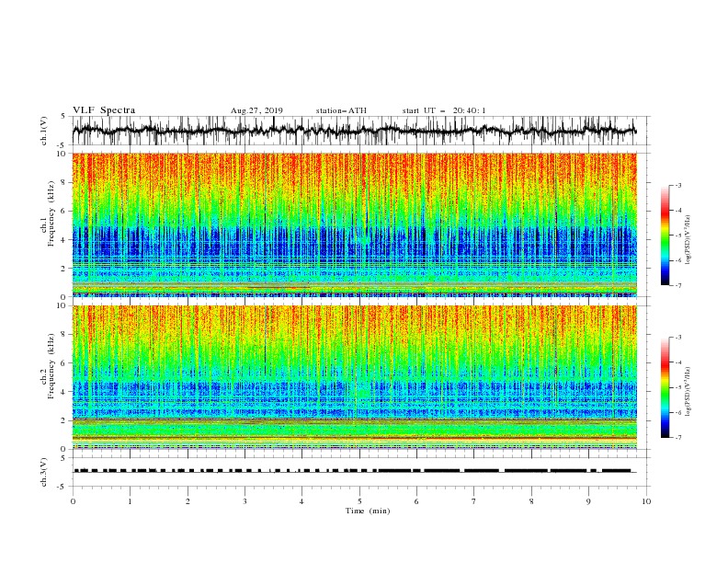Click the ch.3 black pulse trace

tap(354, 471)
